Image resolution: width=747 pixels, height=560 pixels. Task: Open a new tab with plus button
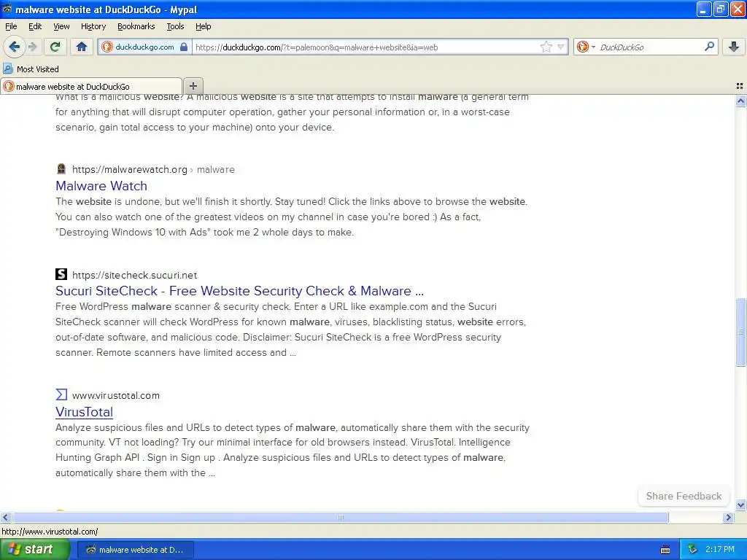[x=193, y=86]
